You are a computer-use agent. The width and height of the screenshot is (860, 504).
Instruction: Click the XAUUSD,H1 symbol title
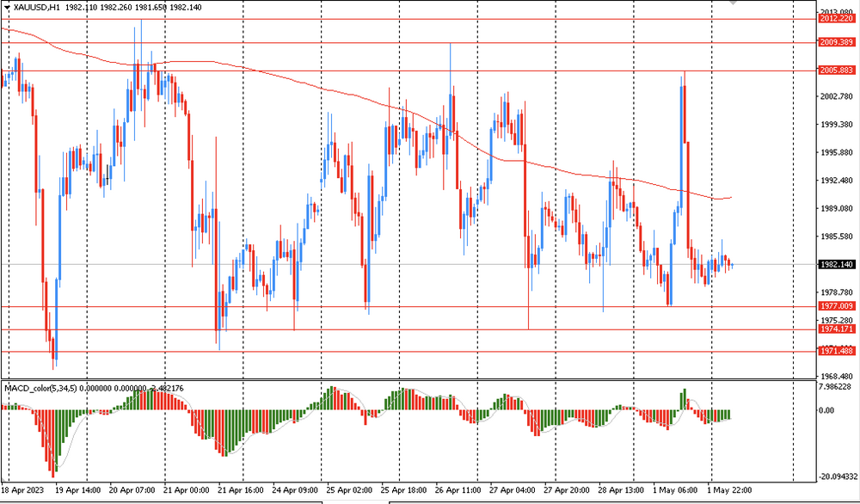pos(36,7)
